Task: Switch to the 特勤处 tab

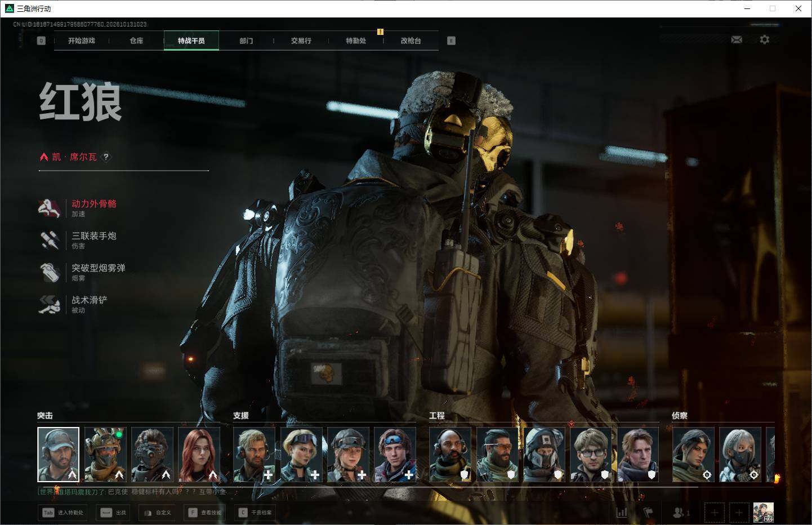Action: [x=356, y=41]
